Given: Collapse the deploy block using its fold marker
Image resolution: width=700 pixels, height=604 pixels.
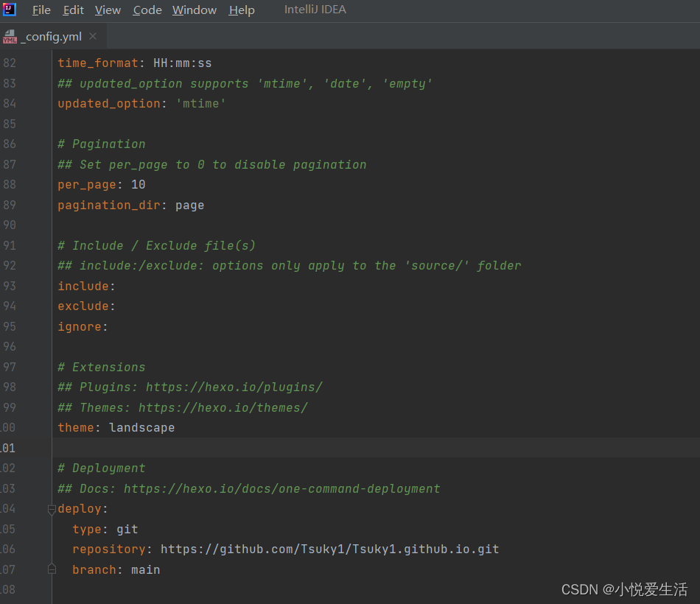Looking at the screenshot, I should coord(51,508).
